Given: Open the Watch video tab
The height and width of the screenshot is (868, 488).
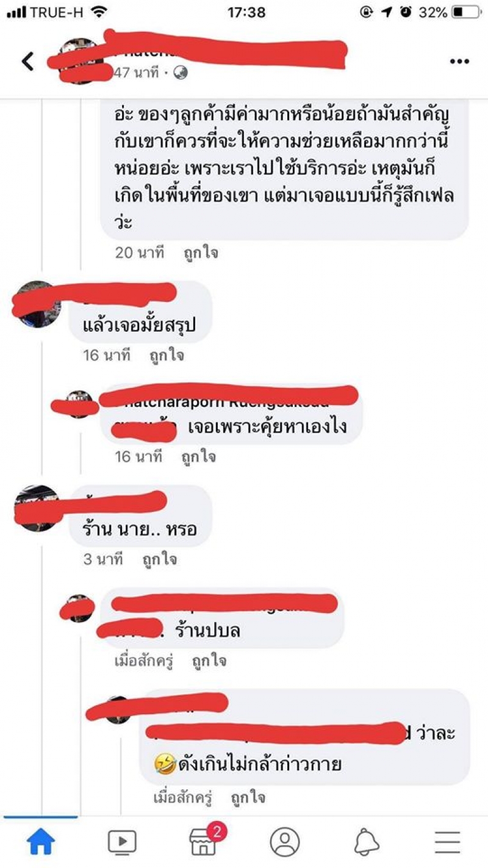Looking at the screenshot, I should (x=122, y=842).
